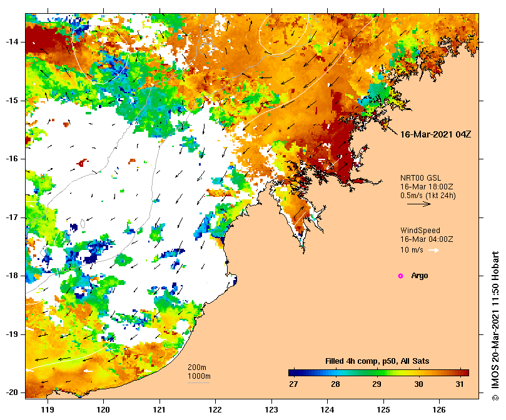Click longitude axis label '126'

click(439, 410)
